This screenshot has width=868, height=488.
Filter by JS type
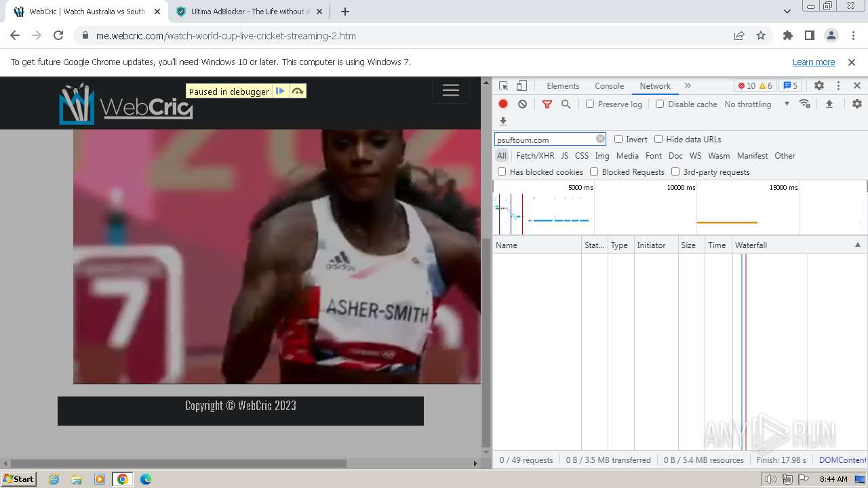pyautogui.click(x=564, y=156)
